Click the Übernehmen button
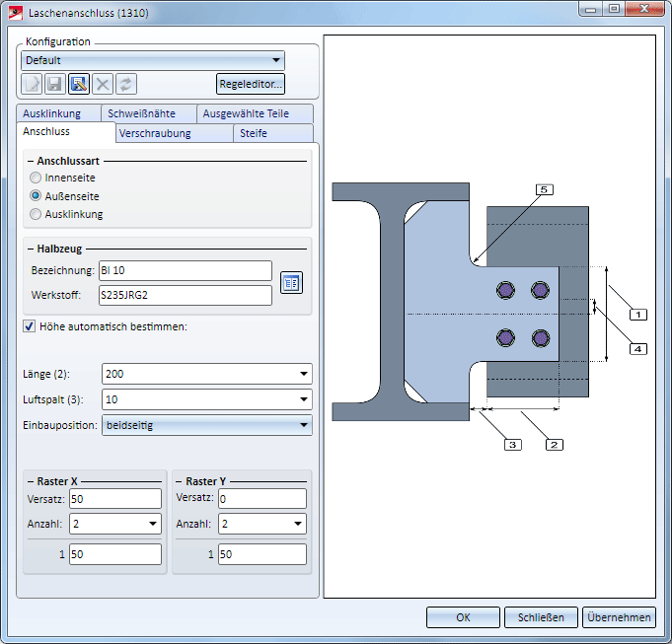The height and width of the screenshot is (644, 672). tap(619, 617)
